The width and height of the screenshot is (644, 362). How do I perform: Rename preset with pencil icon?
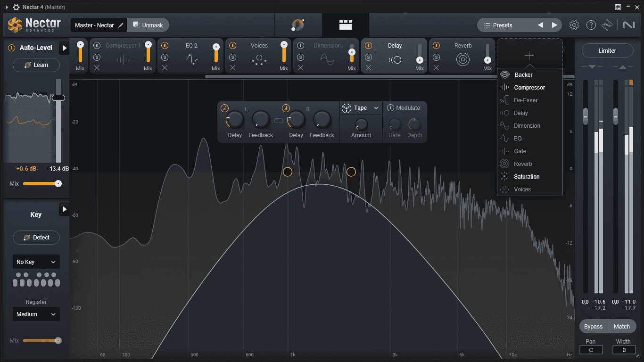click(x=121, y=25)
